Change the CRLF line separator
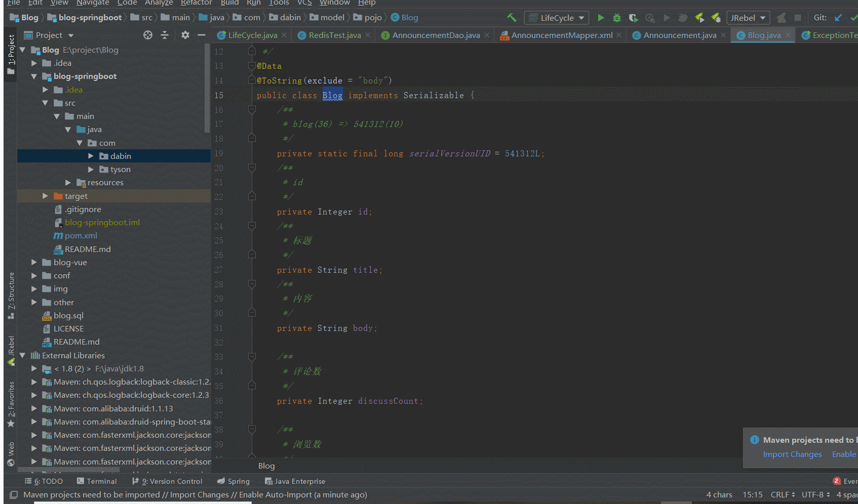This screenshot has height=504, width=858. (x=783, y=494)
